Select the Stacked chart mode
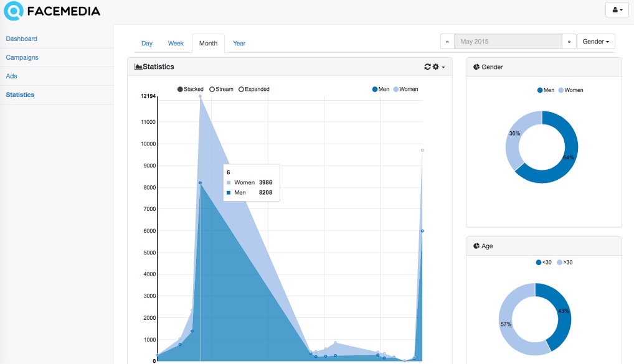The width and height of the screenshot is (634, 364). [181, 90]
